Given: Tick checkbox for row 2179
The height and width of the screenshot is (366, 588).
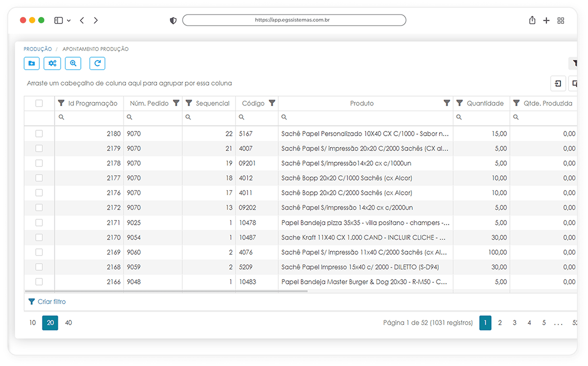Looking at the screenshot, I should pyautogui.click(x=39, y=148).
